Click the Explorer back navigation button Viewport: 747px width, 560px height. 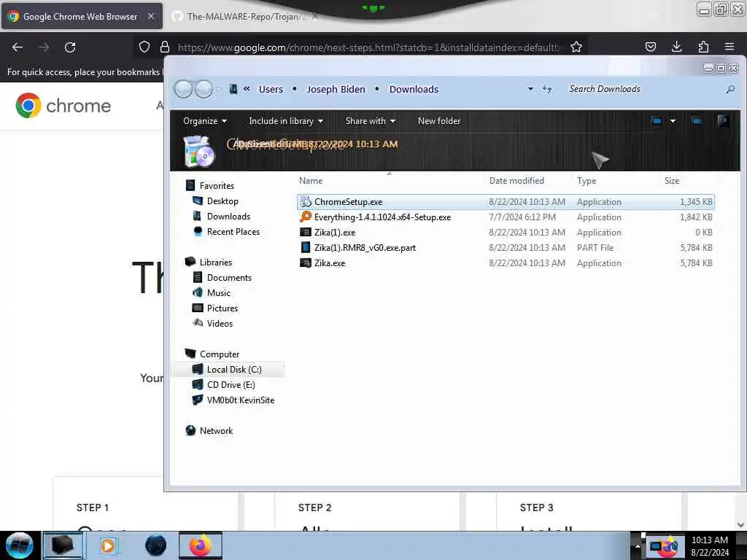(x=183, y=89)
